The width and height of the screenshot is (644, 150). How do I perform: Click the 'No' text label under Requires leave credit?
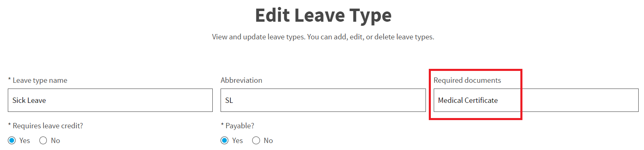tap(55, 141)
